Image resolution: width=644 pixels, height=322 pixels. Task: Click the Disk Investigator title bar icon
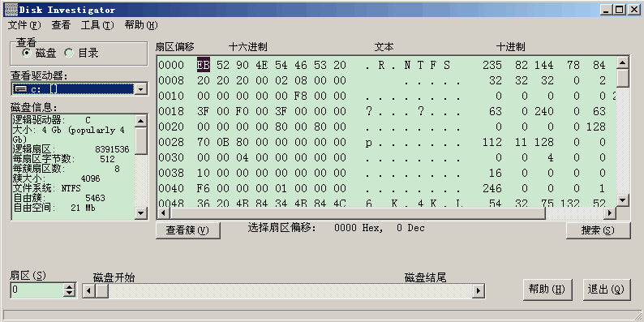coord(11,10)
